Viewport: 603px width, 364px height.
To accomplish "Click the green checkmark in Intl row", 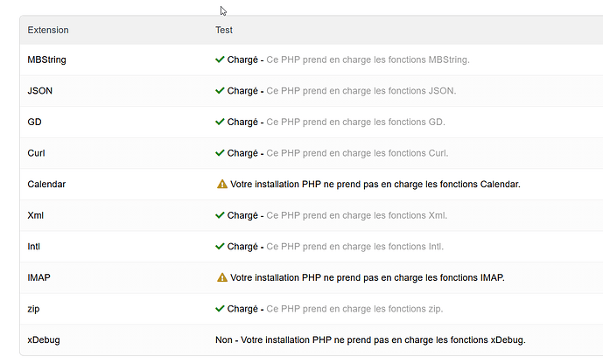I will click(x=221, y=247).
